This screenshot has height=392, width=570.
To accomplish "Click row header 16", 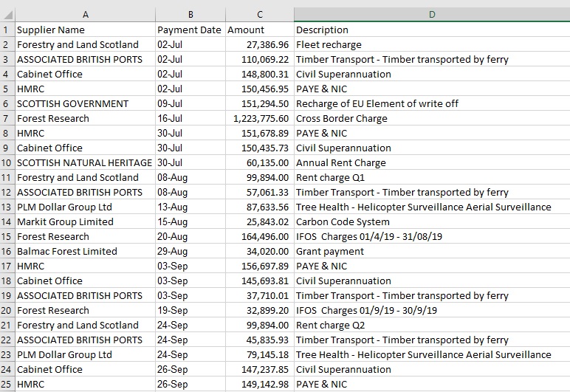I will click(7, 251).
